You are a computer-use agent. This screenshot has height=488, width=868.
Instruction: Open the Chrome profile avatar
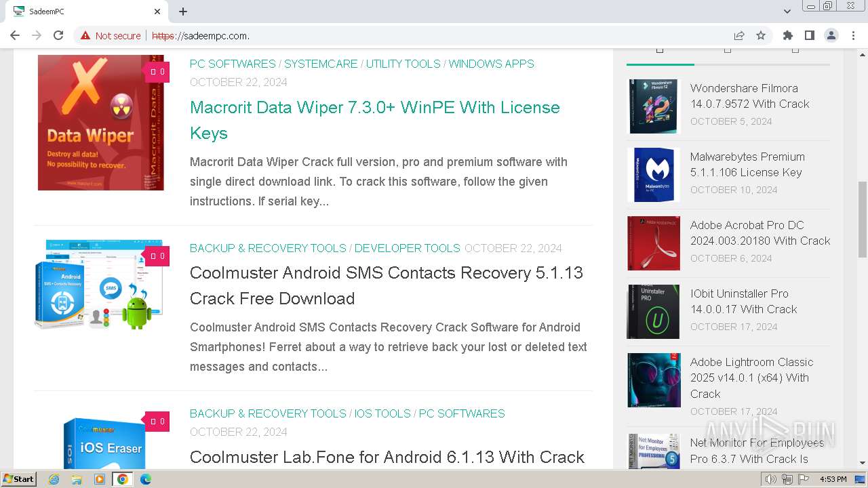pyautogui.click(x=831, y=35)
